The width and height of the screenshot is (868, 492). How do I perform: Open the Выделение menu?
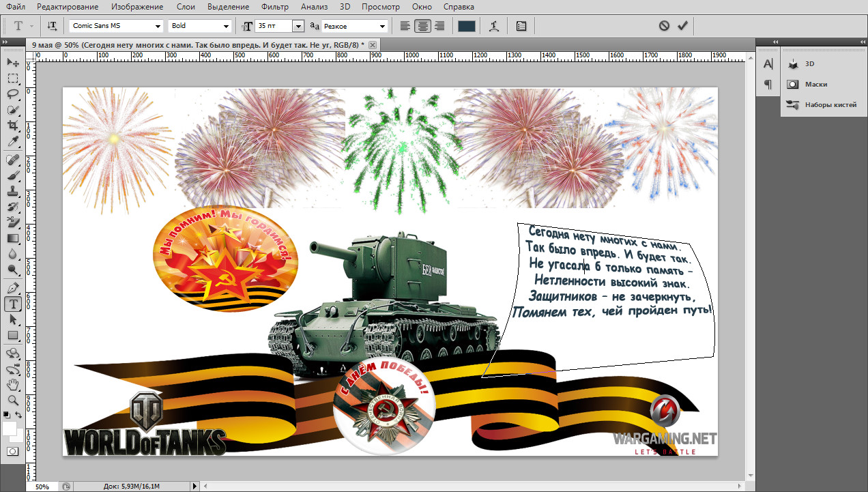[x=229, y=7]
